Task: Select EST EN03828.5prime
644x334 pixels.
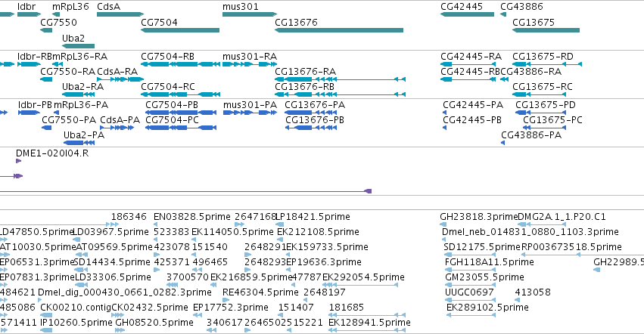Action: tap(156, 224)
